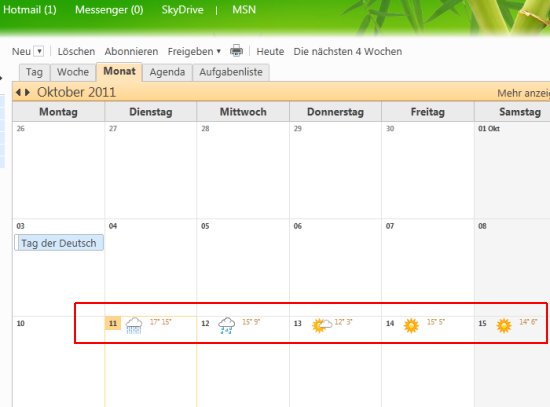Click partly cloudy icon on the 13th

point(322,326)
